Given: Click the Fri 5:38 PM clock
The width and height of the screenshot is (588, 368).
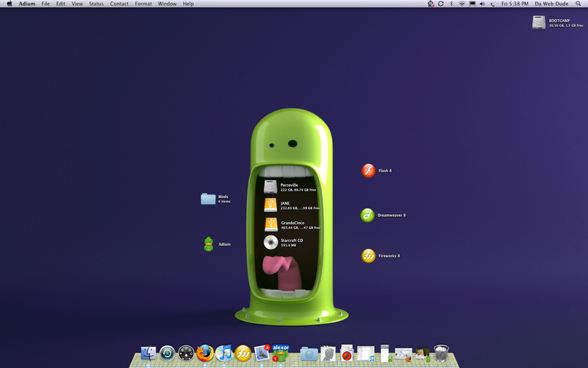Looking at the screenshot, I should tap(515, 4).
